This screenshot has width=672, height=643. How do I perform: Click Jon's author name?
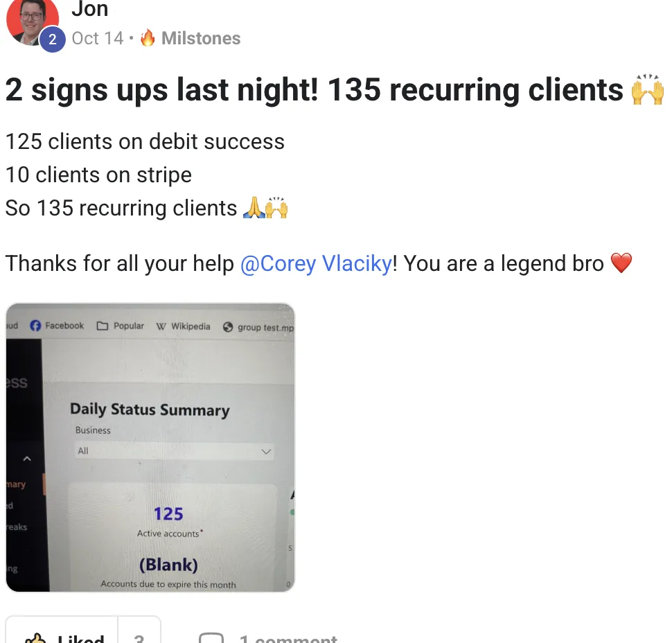pyautogui.click(x=89, y=9)
